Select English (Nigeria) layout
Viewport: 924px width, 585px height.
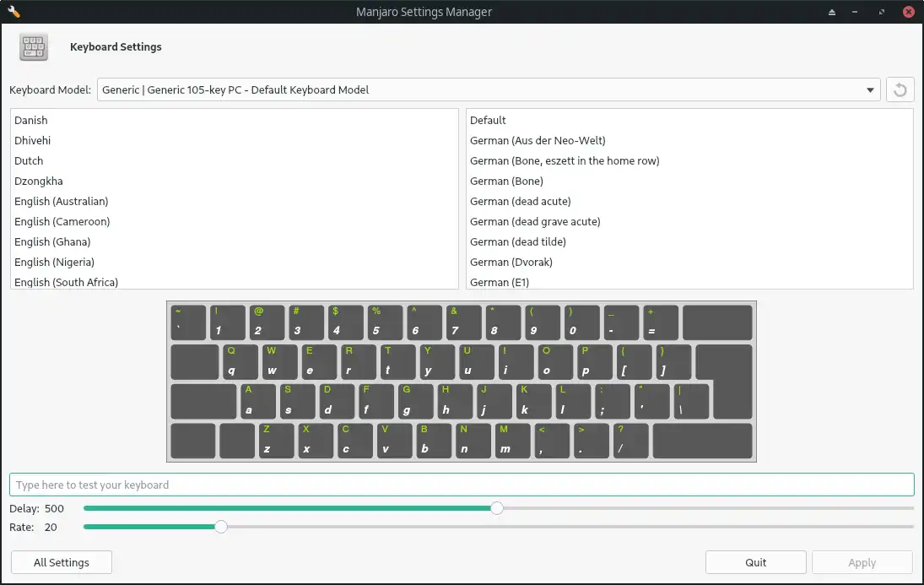click(x=234, y=262)
